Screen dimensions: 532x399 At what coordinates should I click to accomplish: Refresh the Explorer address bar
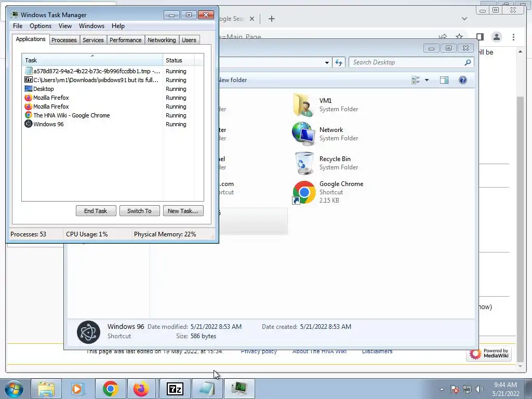[339, 62]
